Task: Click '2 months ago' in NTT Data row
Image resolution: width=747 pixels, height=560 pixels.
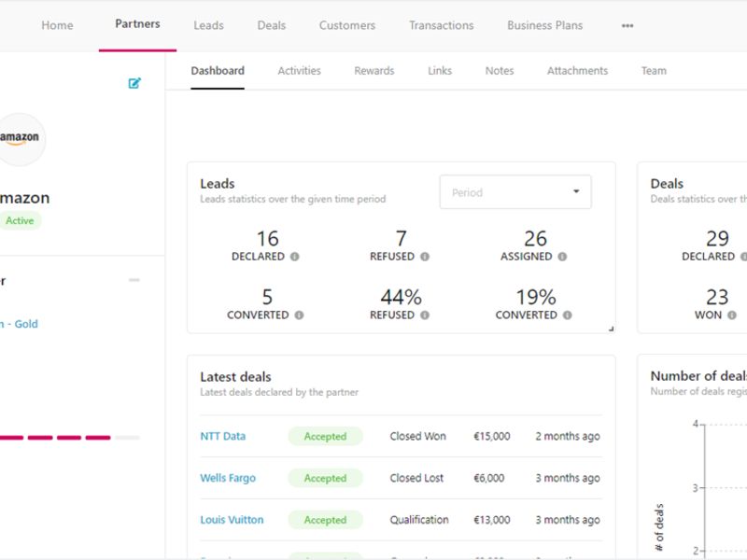Action: point(568,436)
